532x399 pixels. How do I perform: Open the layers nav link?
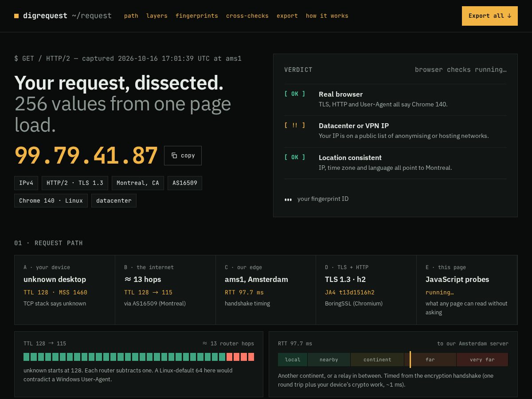157,16
